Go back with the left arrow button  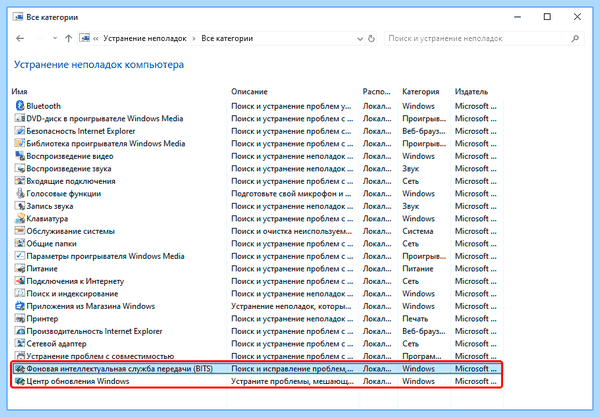(x=20, y=38)
